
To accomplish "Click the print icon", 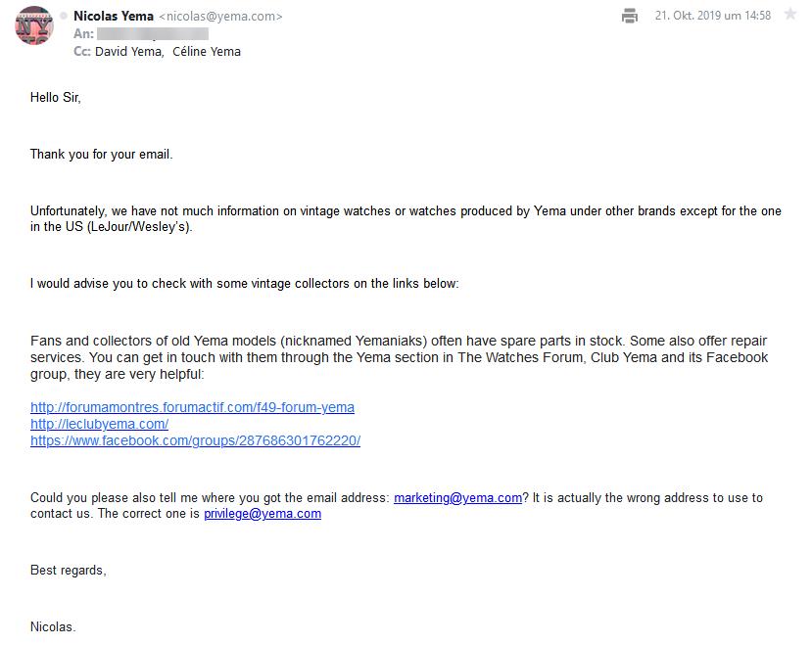I will [x=629, y=16].
